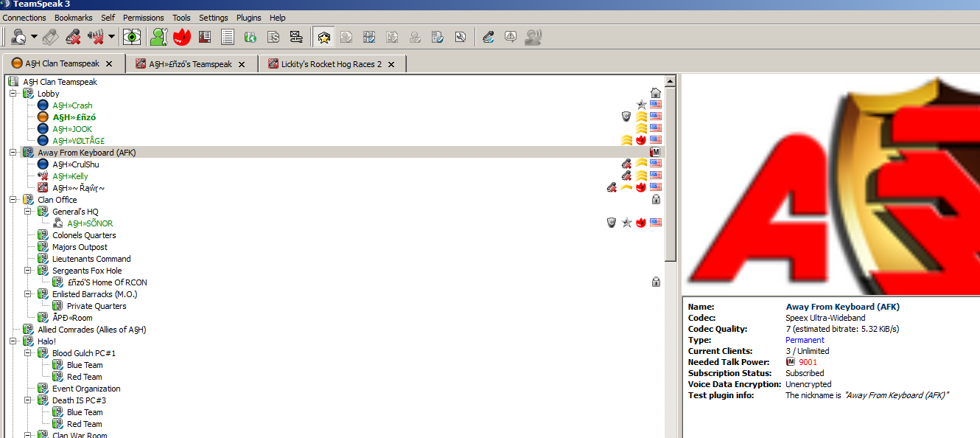Click the envelope messages toolbar icon
Screen dimensions: 980x438
pos(296,36)
